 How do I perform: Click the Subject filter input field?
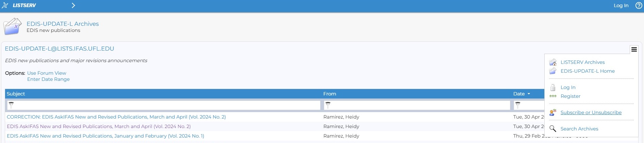[163, 105]
